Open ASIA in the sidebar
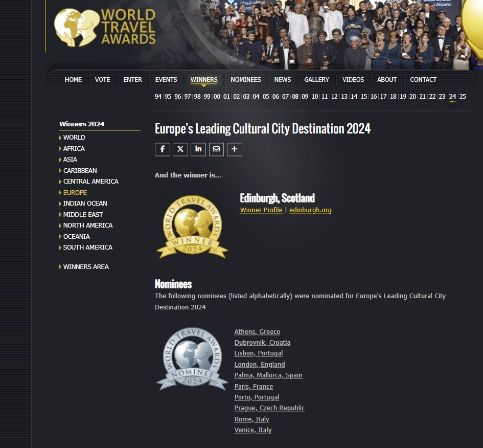483x448 pixels. [70, 159]
